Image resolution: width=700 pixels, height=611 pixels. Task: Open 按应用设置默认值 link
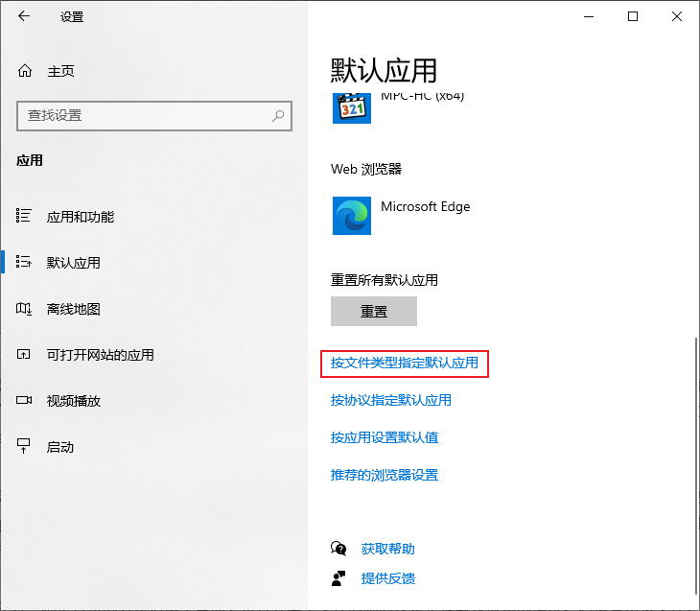pos(385,437)
